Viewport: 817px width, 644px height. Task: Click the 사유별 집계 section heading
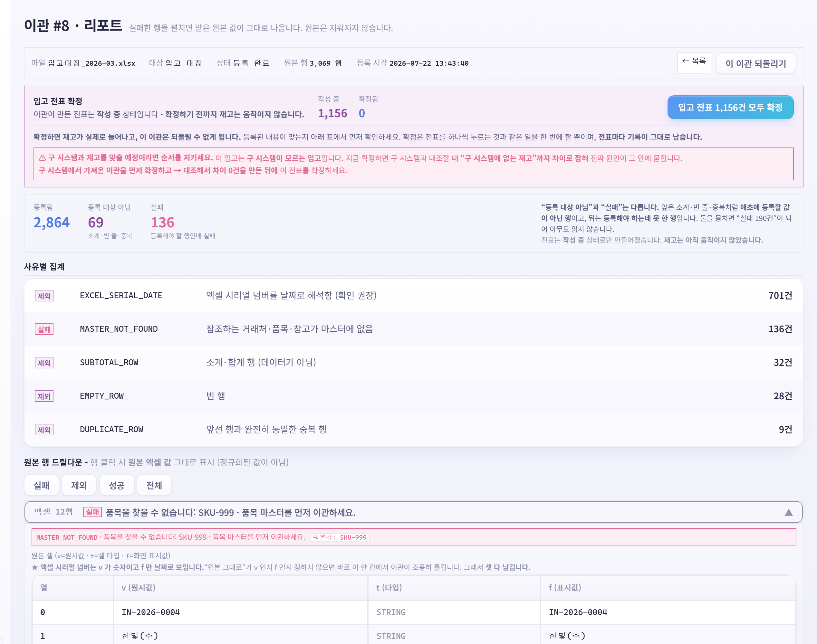44,267
